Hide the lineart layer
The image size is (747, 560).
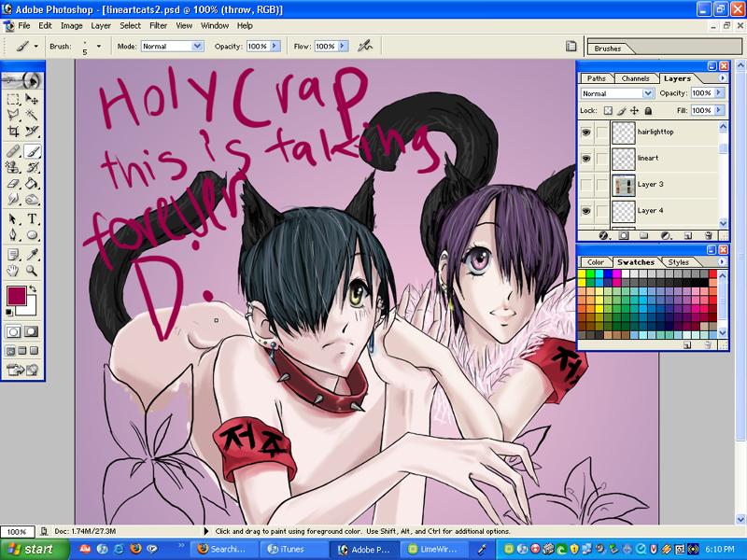click(586, 159)
